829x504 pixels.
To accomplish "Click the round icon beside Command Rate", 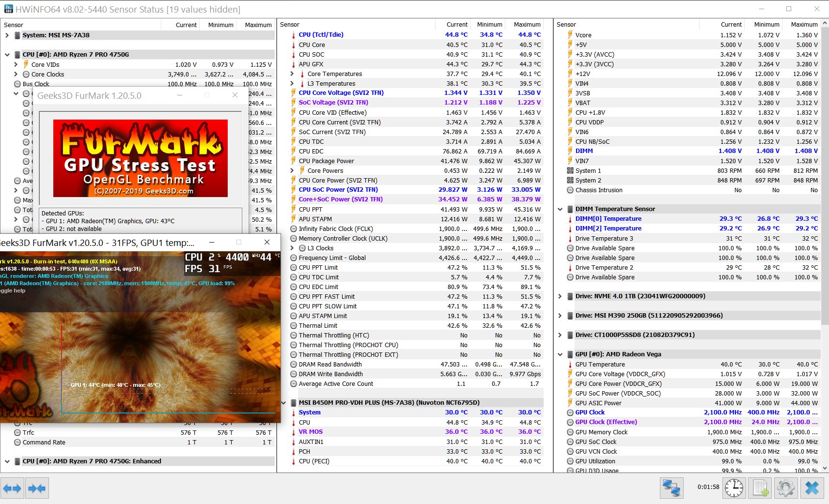I will [x=17, y=442].
